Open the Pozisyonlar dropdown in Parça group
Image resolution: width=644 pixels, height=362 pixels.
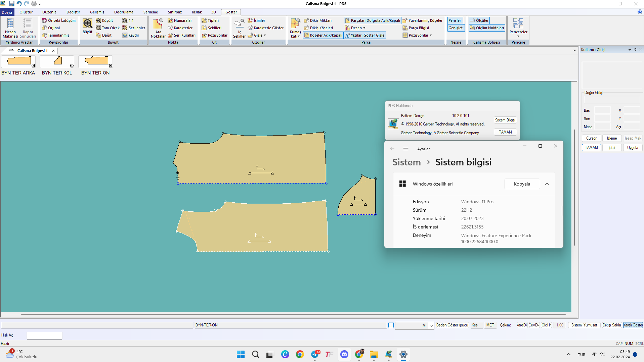point(418,35)
